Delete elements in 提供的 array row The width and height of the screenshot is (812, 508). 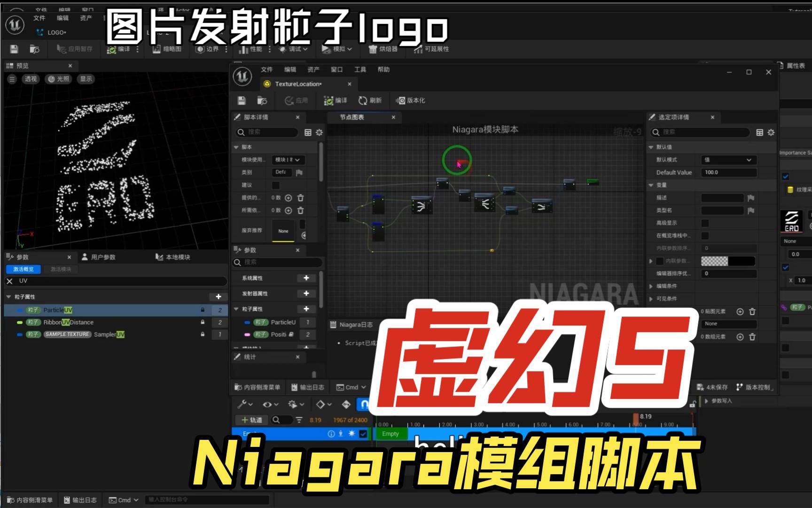[x=301, y=198]
